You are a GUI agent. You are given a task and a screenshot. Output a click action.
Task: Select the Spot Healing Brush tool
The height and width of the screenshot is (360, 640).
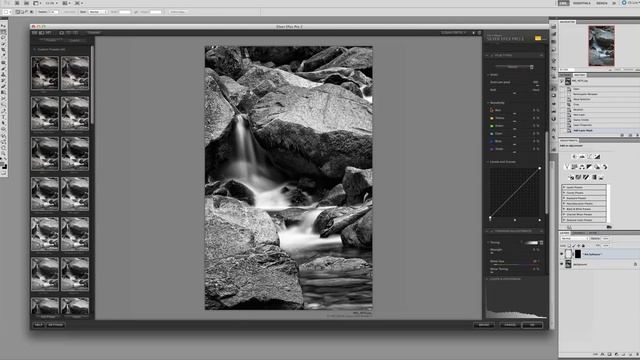4,63
